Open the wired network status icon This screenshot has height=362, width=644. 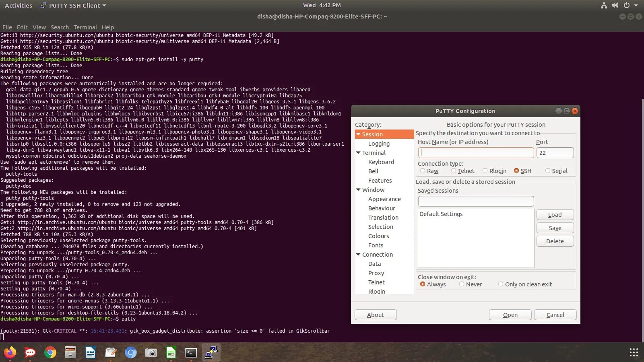coord(604,6)
